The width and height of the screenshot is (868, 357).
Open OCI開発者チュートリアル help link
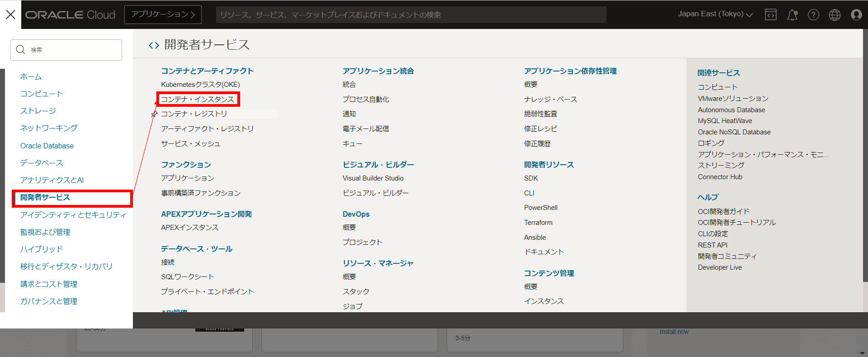click(x=736, y=223)
